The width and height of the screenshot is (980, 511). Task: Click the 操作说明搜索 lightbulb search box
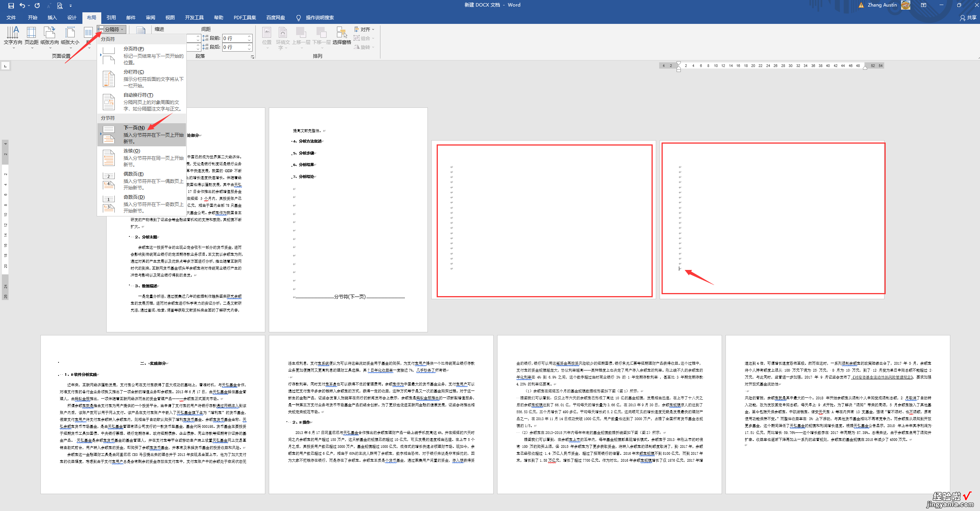tap(315, 18)
